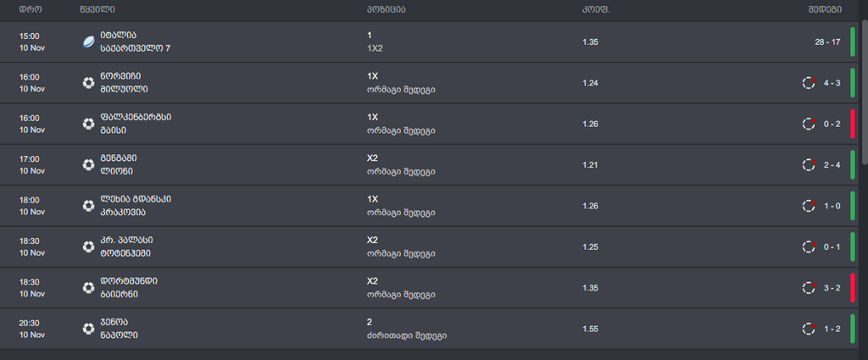Click the green won indicator for 28 - 17
The height and width of the screenshot is (360, 868).
coord(853,42)
